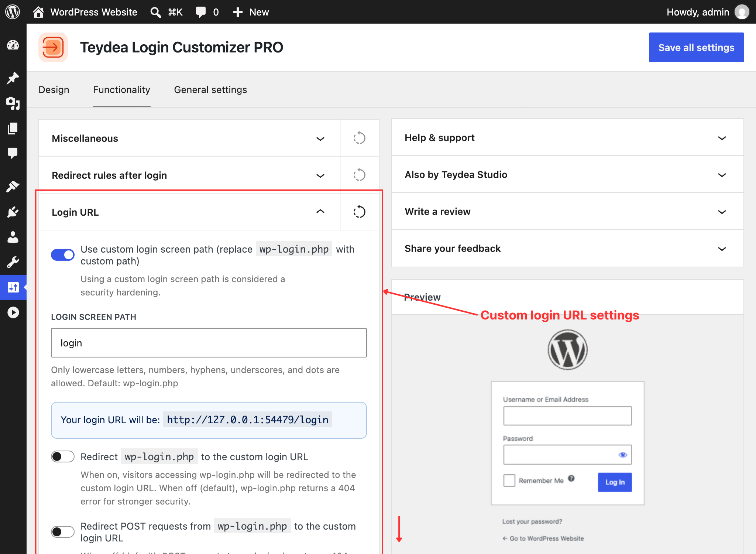The image size is (756, 554).
Task: Click Save all settings button
Action: click(696, 47)
